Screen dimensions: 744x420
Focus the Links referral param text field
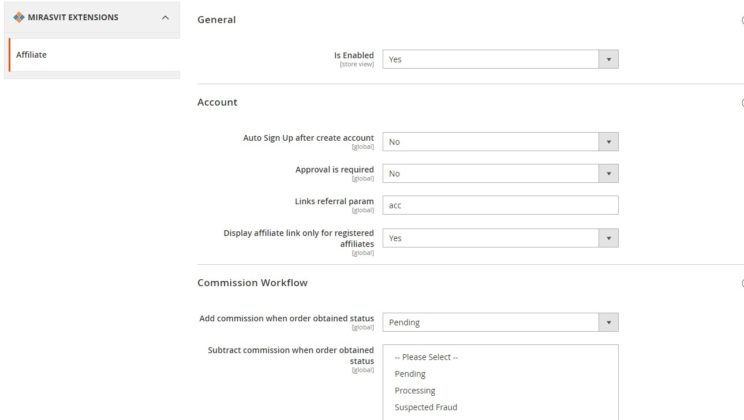tap(500, 206)
